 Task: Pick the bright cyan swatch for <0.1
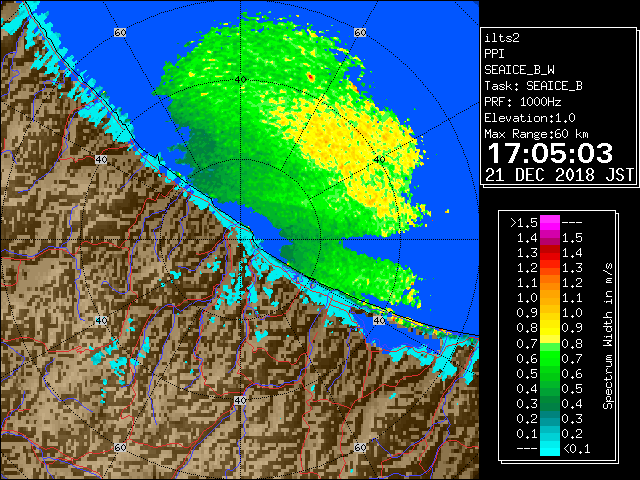[550, 449]
